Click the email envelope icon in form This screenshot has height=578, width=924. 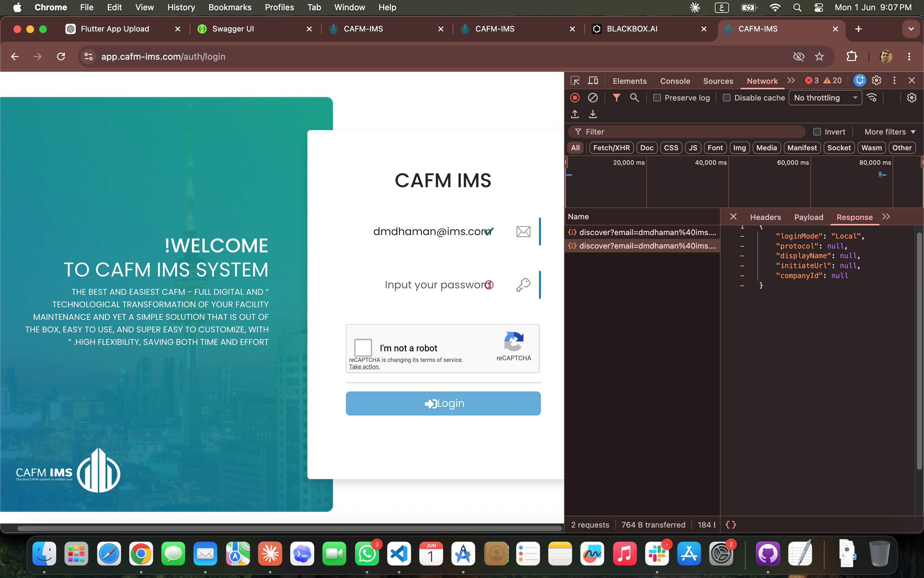tap(523, 231)
